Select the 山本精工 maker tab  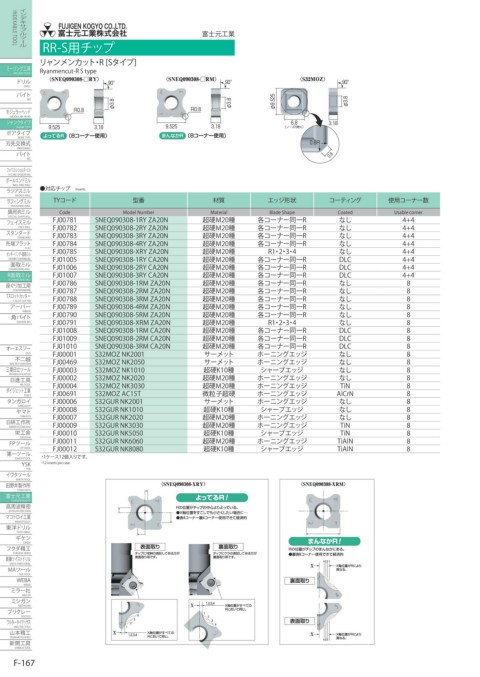(16, 634)
